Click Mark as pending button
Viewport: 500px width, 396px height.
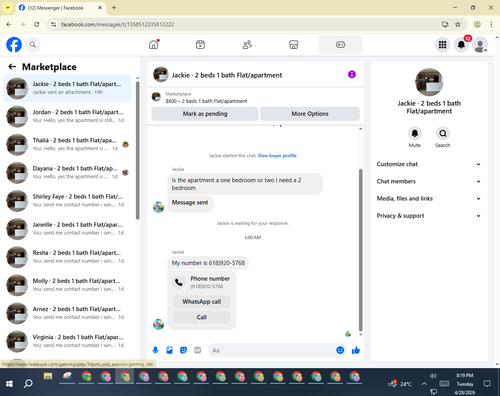pos(205,114)
